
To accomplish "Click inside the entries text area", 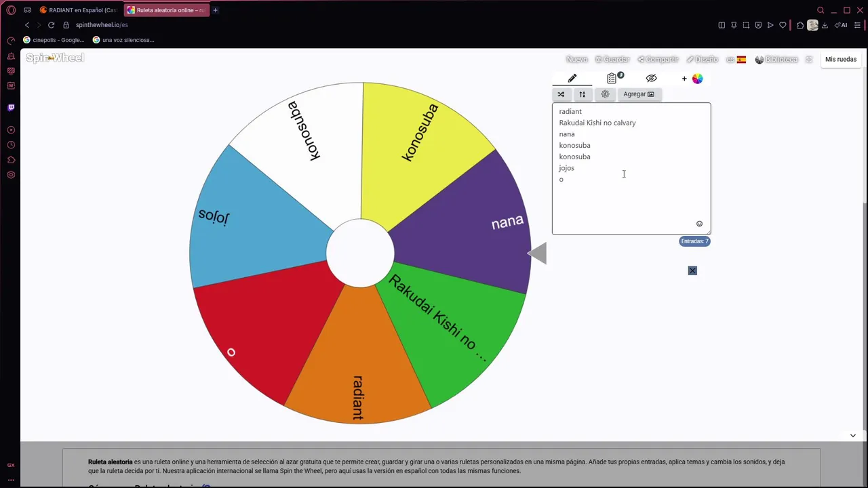I will [x=631, y=169].
